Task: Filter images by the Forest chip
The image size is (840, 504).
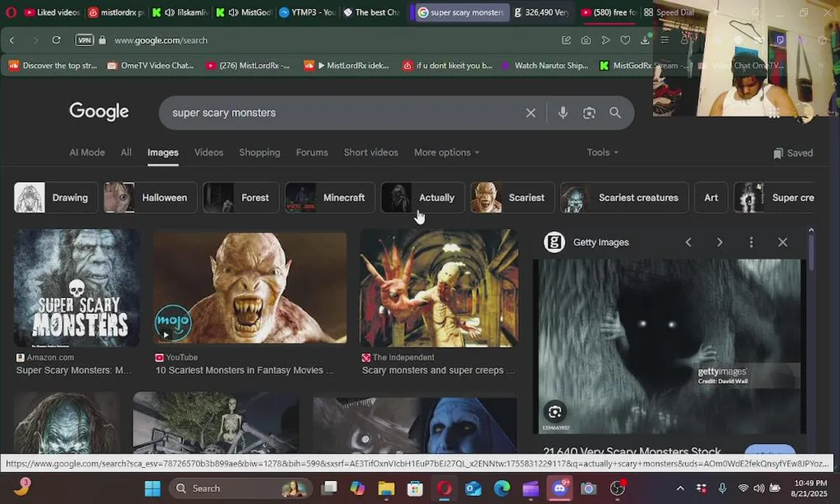Action: point(241,197)
